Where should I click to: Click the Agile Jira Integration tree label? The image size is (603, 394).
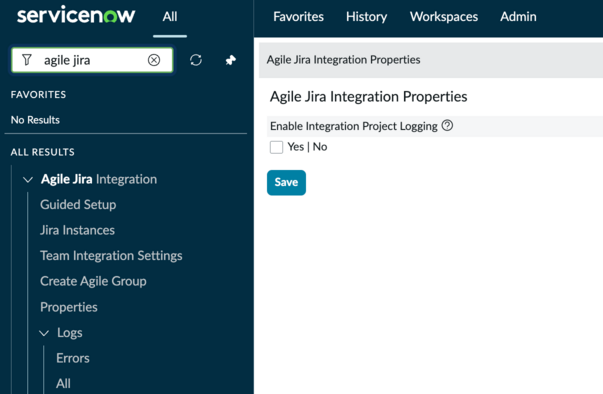99,179
